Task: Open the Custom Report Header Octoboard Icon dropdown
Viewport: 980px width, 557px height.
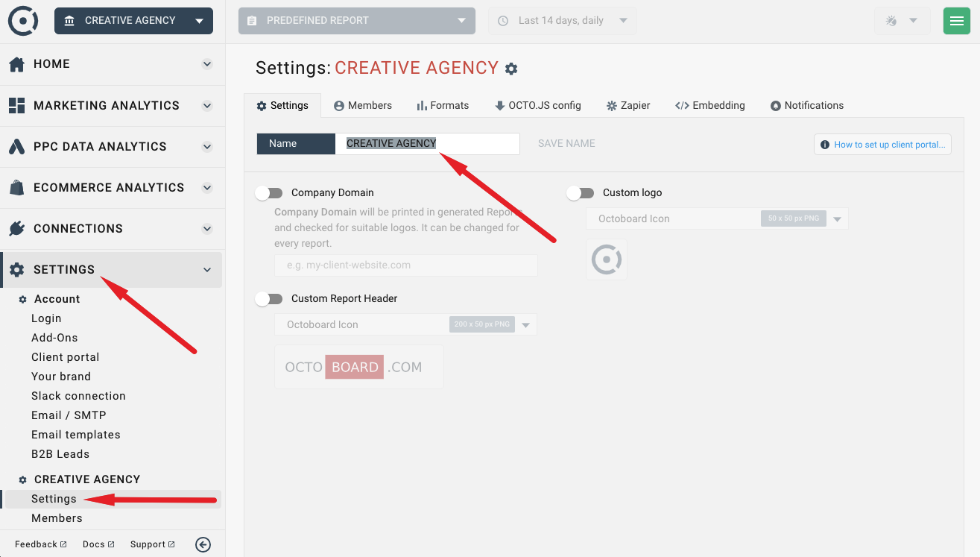Action: [x=405, y=324]
